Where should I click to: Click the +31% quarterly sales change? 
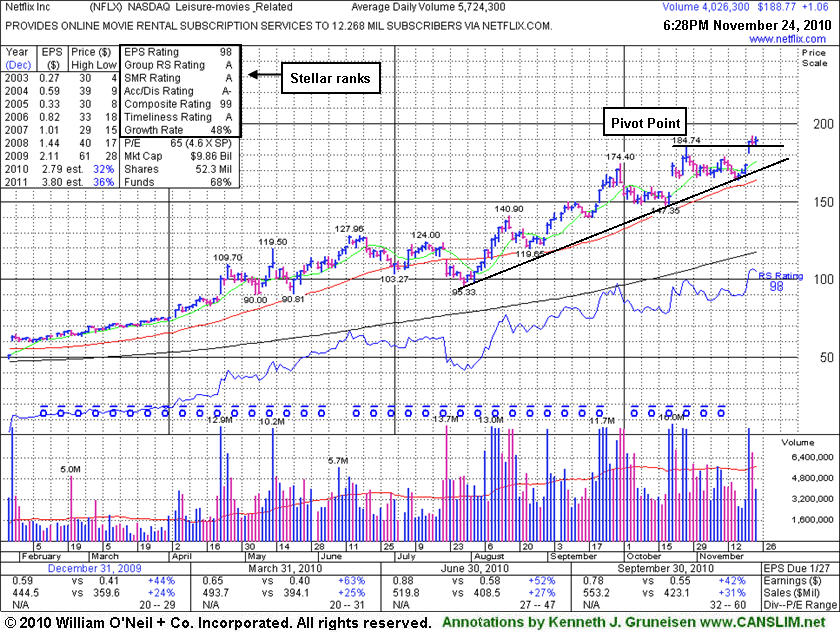pos(732,593)
